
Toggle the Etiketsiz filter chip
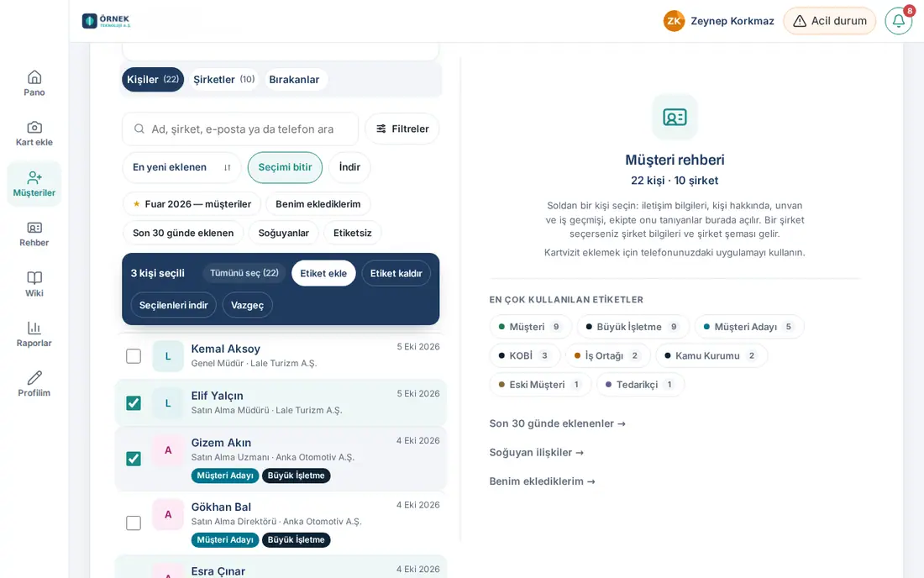(x=353, y=233)
